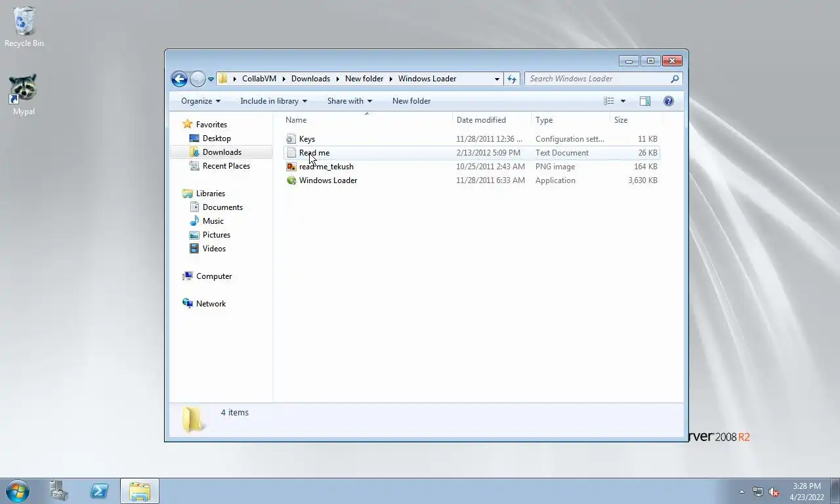The height and width of the screenshot is (504, 840).
Task: Click the muted volume tray icon
Action: (774, 492)
